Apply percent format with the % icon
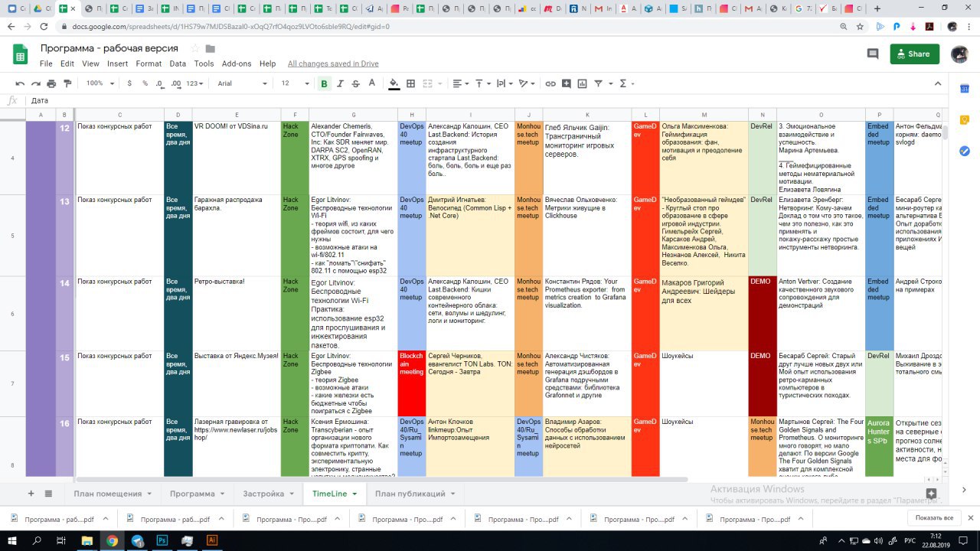 point(145,83)
